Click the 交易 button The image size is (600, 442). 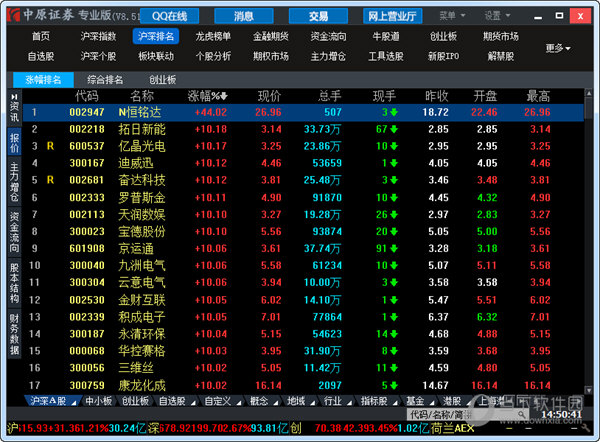click(x=318, y=16)
